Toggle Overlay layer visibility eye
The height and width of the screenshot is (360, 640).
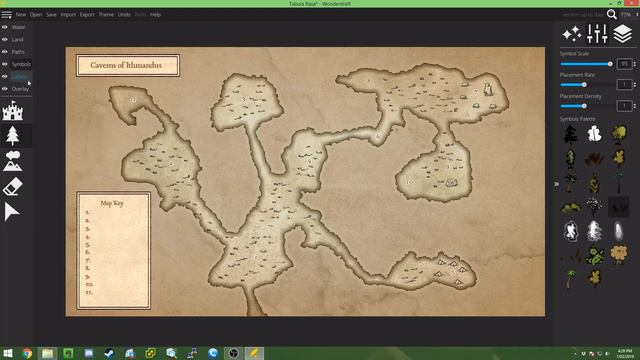[x=4, y=89]
